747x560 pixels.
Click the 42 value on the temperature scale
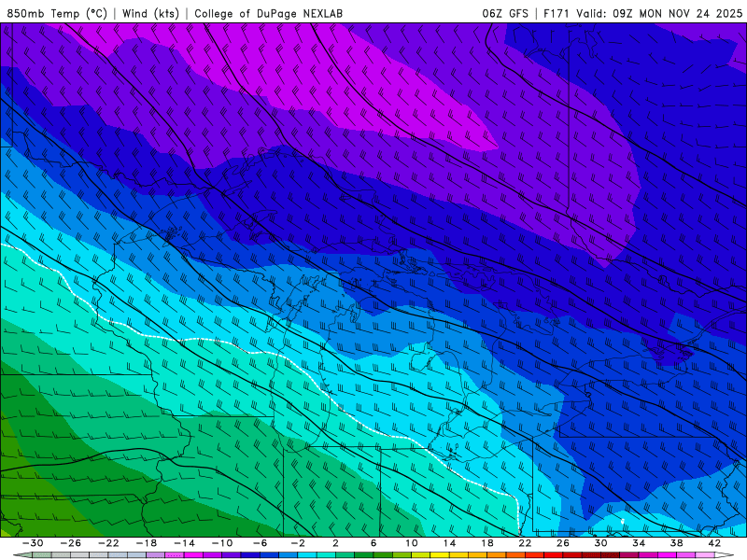point(714,543)
